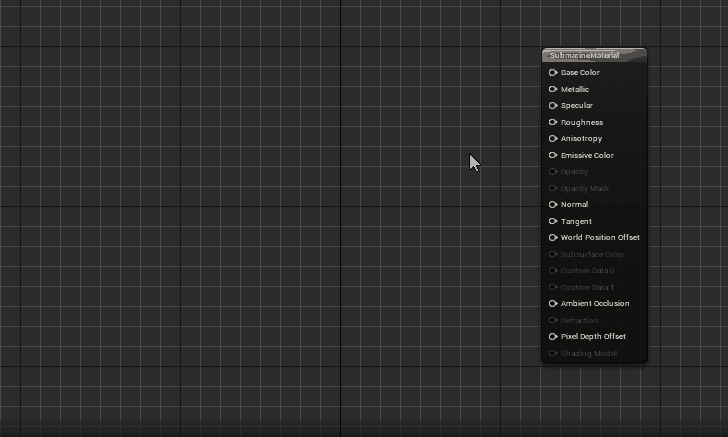Image resolution: width=728 pixels, height=437 pixels.
Task: Click the Base Color input pin
Action: [553, 73]
